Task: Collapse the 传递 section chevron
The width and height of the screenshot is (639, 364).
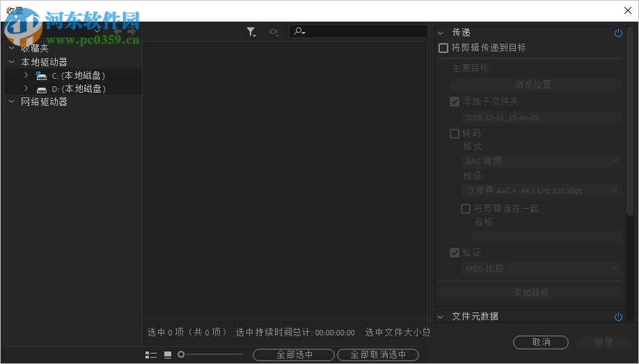Action: [441, 33]
